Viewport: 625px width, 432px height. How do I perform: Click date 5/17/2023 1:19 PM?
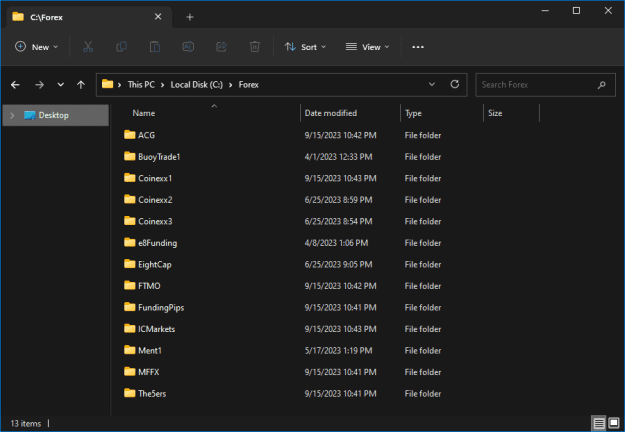pyautogui.click(x=338, y=350)
